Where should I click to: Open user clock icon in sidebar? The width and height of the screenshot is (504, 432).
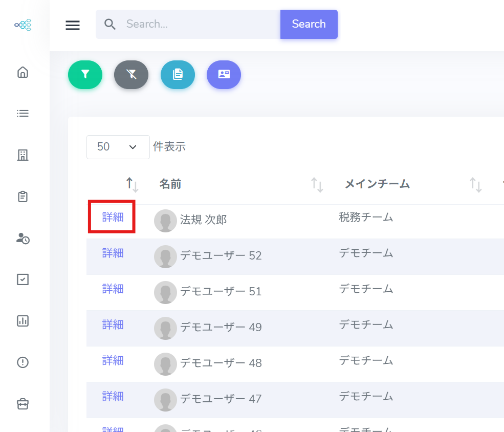(x=23, y=238)
